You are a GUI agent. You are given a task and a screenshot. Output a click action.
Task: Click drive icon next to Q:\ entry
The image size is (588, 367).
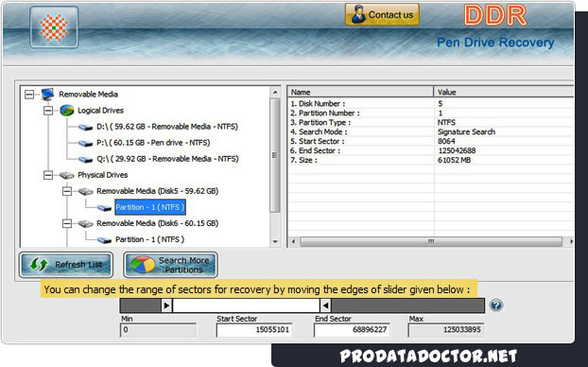[x=85, y=160]
